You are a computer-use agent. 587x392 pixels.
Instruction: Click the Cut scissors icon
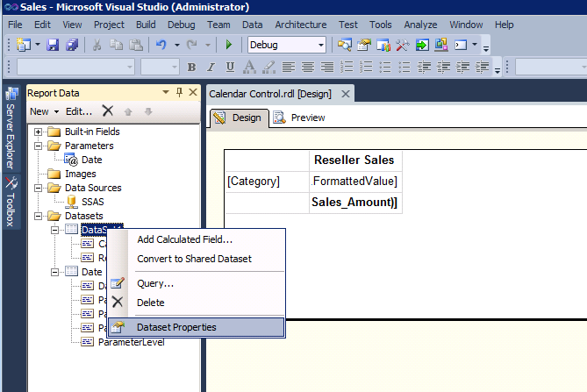(x=97, y=45)
